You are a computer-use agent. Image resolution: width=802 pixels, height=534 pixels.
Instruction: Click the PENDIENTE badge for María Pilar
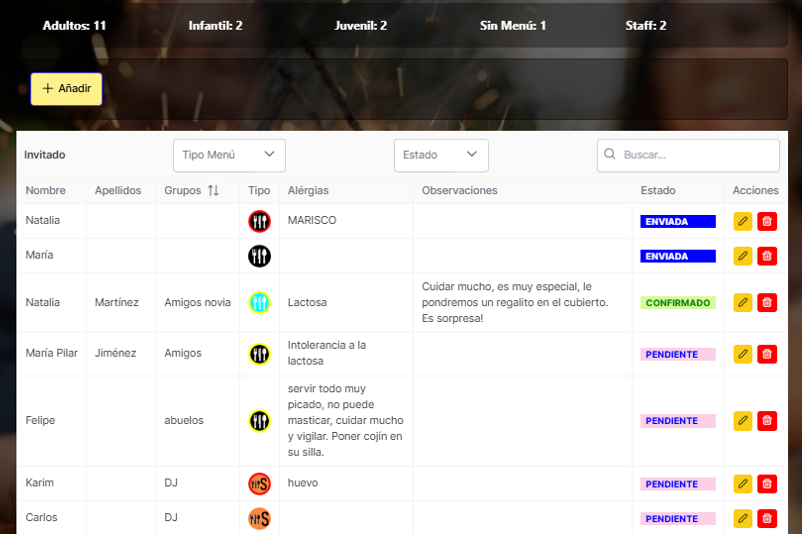click(678, 354)
